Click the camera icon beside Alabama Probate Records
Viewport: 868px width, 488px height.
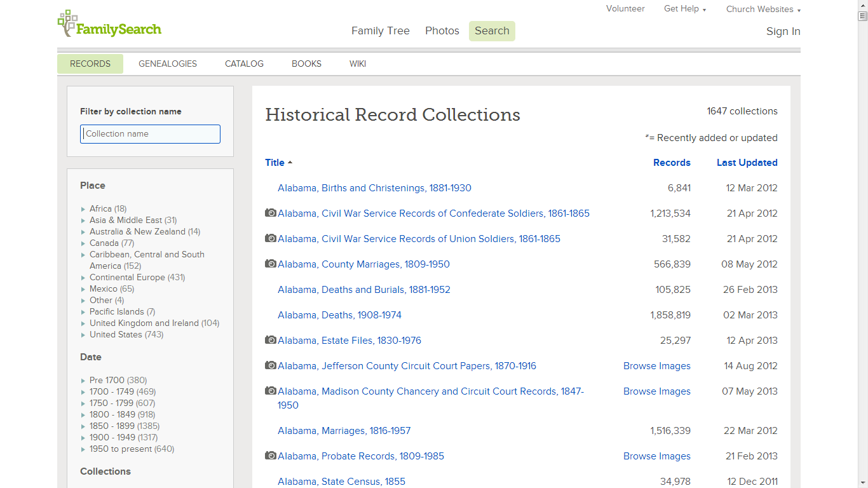click(x=270, y=456)
